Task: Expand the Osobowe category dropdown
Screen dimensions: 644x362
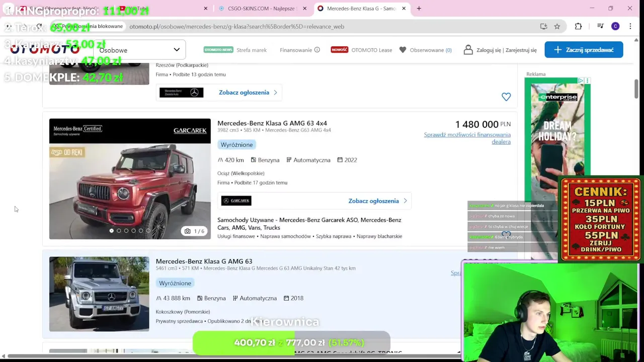Action: [x=139, y=50]
